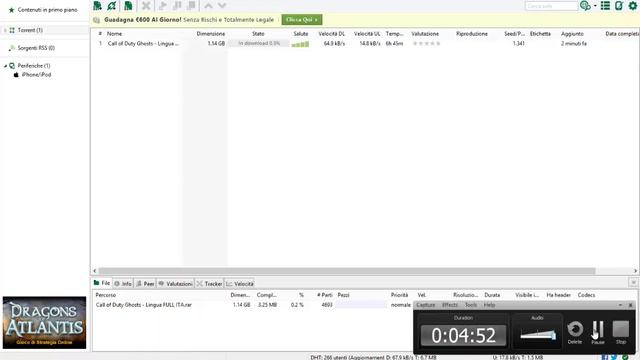Click the Priorità column header
Image resolution: width=640 pixels, height=360 pixels.
click(399, 295)
